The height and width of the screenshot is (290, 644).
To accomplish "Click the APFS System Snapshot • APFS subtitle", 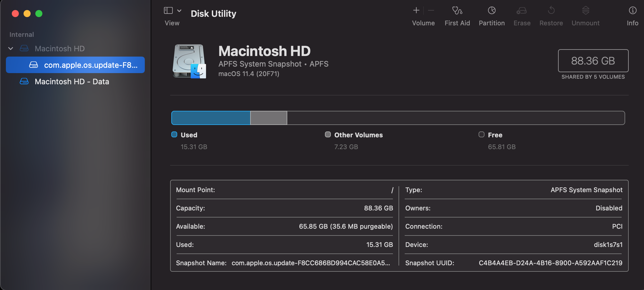I will 273,64.
